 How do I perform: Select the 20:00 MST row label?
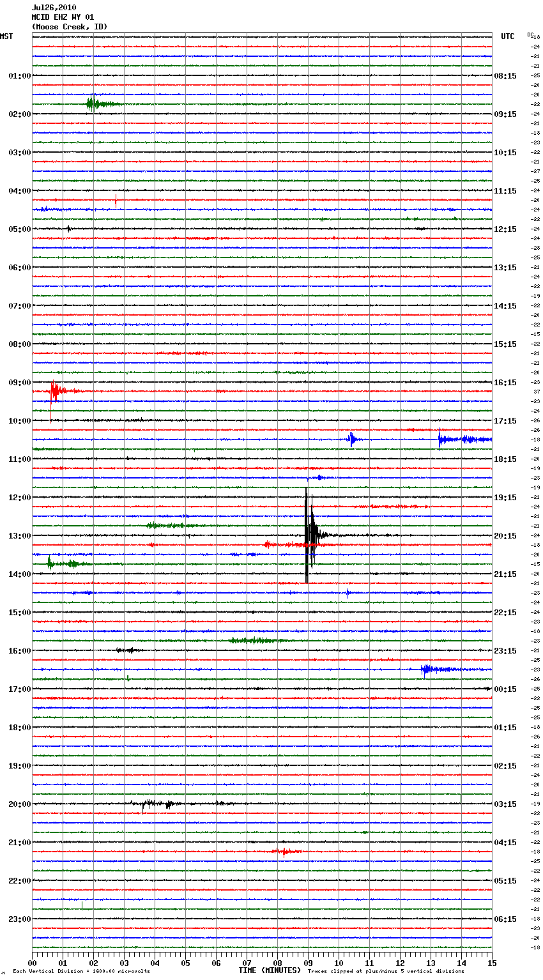coord(19,804)
